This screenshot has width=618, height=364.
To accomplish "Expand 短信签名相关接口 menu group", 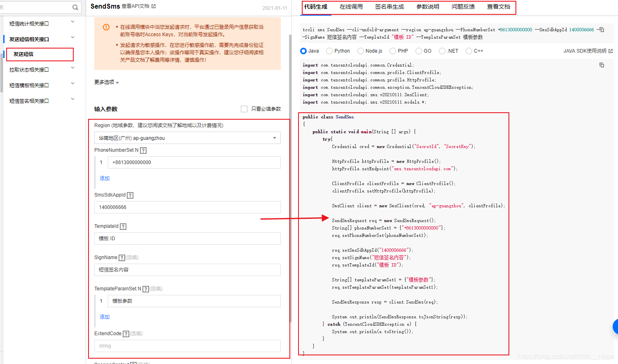I will pos(73,99).
